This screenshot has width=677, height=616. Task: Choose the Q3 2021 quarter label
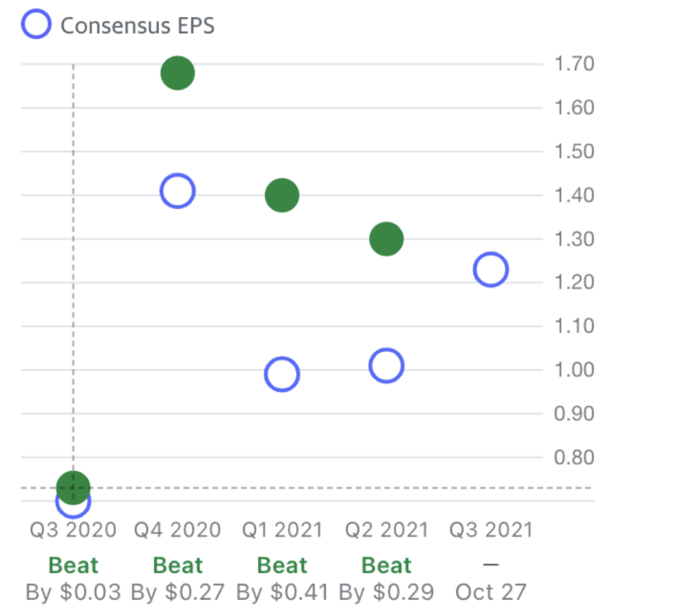click(492, 530)
